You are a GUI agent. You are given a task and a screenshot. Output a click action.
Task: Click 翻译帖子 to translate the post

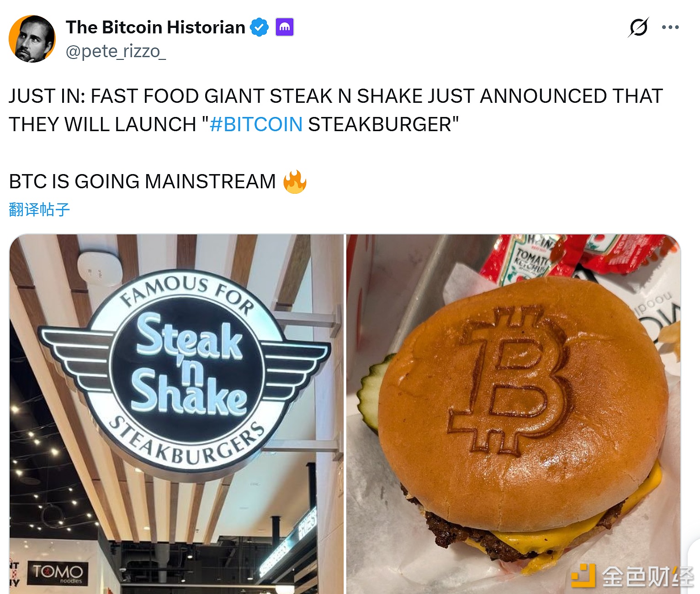(x=39, y=210)
